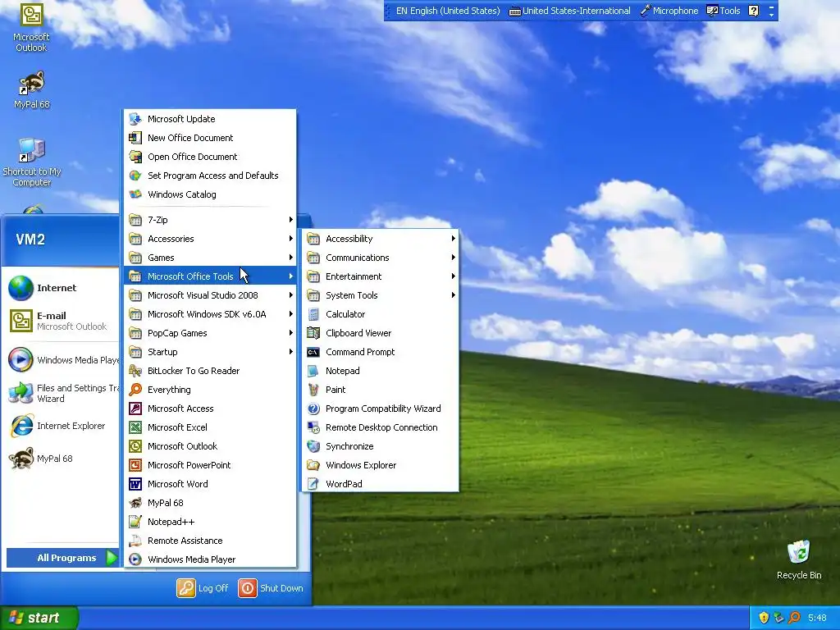The height and width of the screenshot is (630, 840).
Task: Open Notepad from the Accessories submenu
Action: click(x=380, y=371)
